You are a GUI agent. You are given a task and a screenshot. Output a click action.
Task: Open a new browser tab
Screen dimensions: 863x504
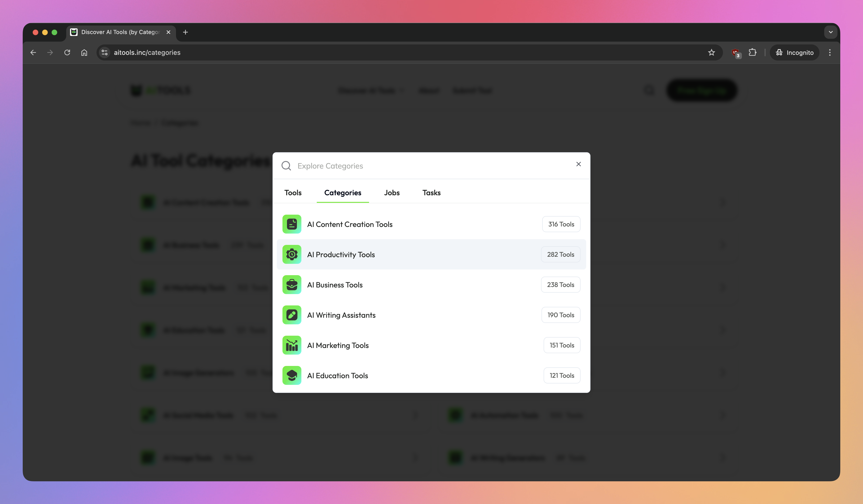point(185,32)
